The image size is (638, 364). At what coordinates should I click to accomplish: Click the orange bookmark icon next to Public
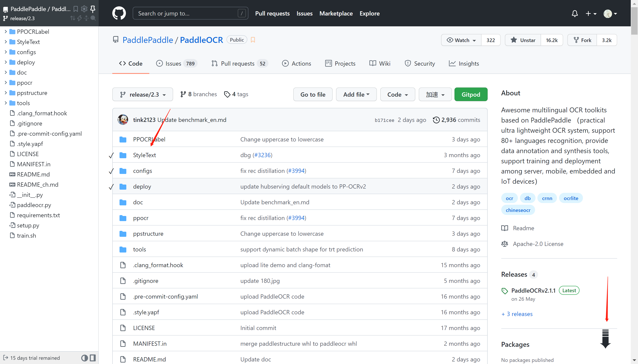(253, 40)
